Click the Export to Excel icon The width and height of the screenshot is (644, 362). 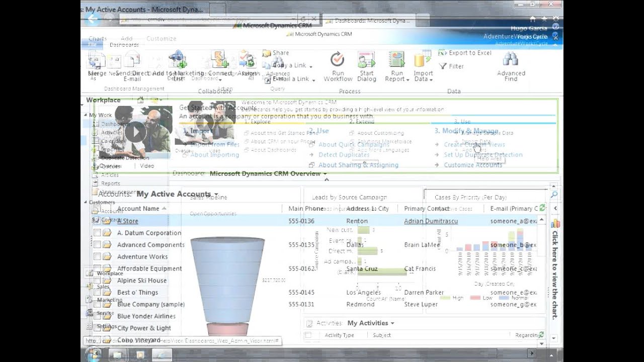442,53
